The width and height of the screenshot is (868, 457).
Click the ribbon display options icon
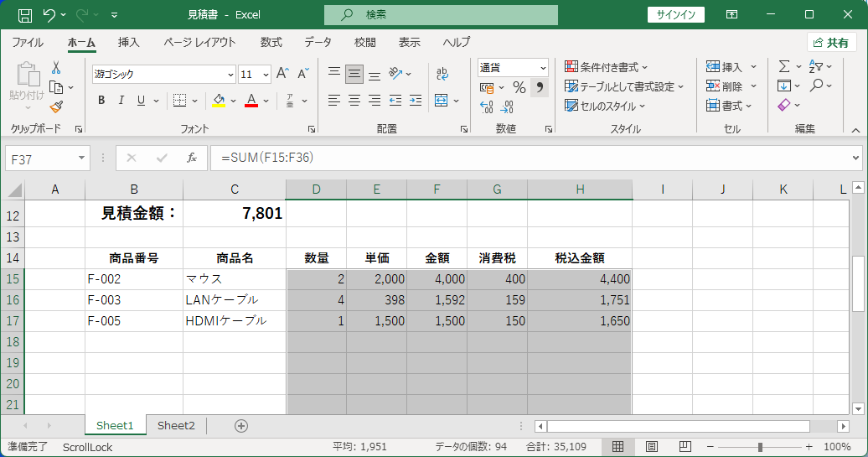click(731, 15)
